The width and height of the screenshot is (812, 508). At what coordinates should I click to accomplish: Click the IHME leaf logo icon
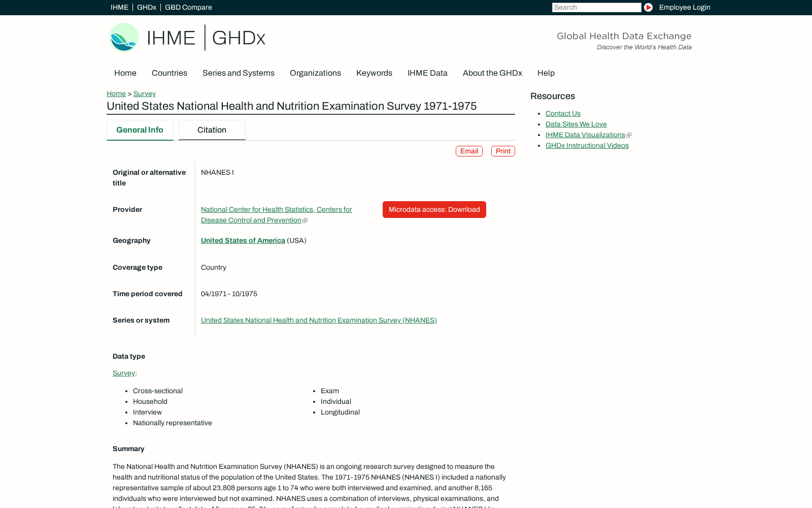[x=124, y=38]
